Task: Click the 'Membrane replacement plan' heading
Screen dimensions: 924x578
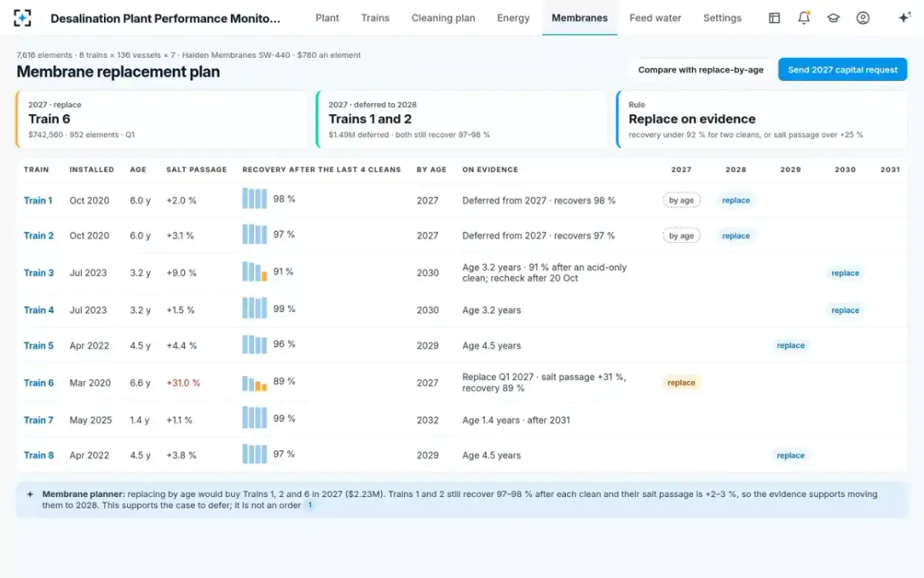Action: tap(119, 72)
